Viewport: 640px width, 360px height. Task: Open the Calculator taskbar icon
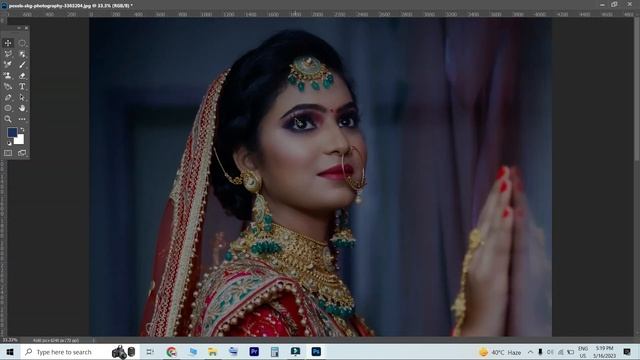click(x=275, y=352)
